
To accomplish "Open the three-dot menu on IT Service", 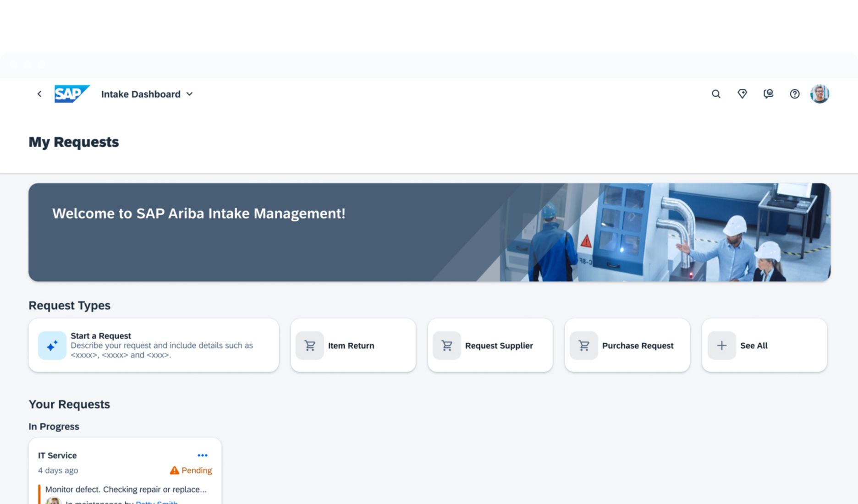I will pyautogui.click(x=202, y=455).
